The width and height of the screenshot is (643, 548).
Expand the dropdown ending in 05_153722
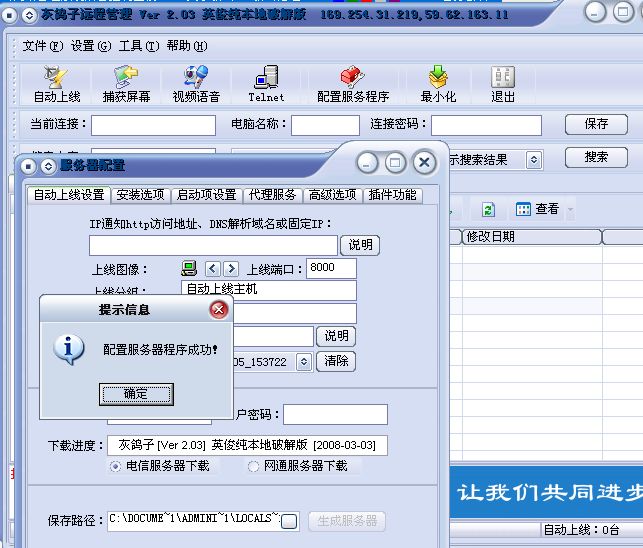(x=304, y=362)
